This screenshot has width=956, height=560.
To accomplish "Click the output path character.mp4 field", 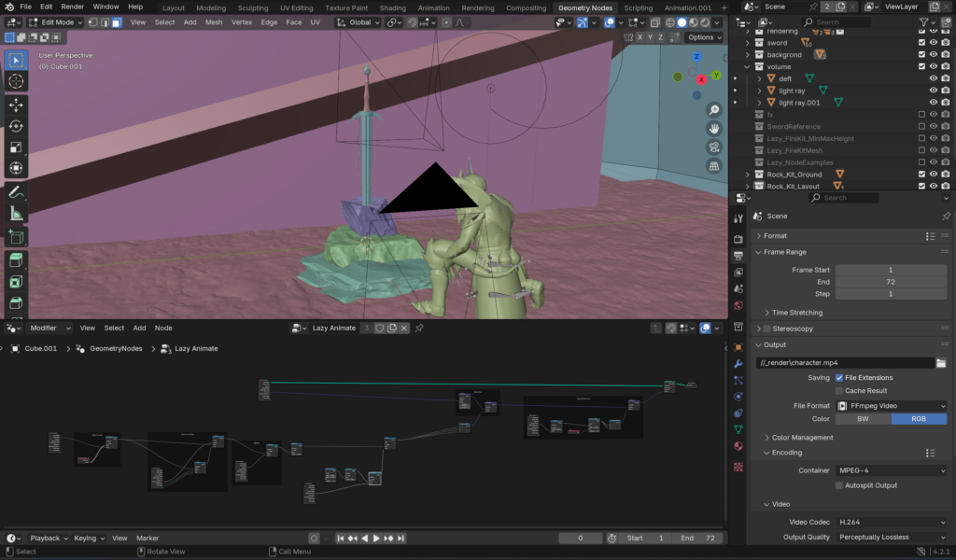I will (x=844, y=362).
